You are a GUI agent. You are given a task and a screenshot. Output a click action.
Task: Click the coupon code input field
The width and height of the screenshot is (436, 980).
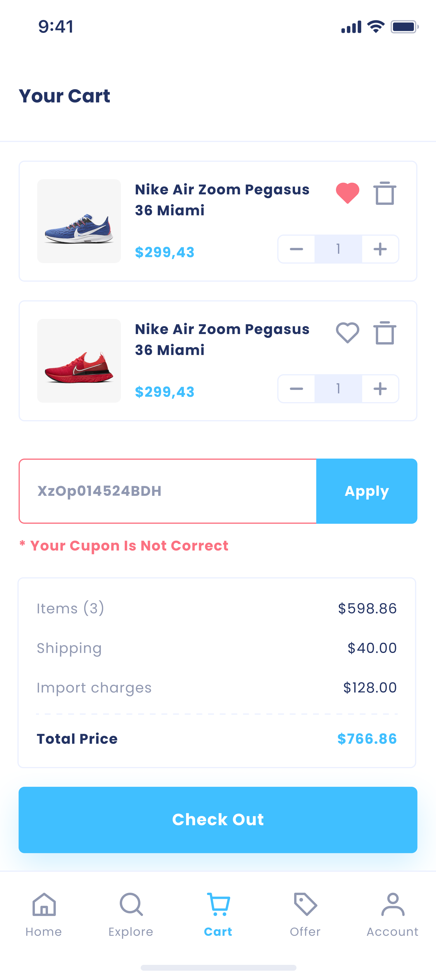[x=168, y=491]
